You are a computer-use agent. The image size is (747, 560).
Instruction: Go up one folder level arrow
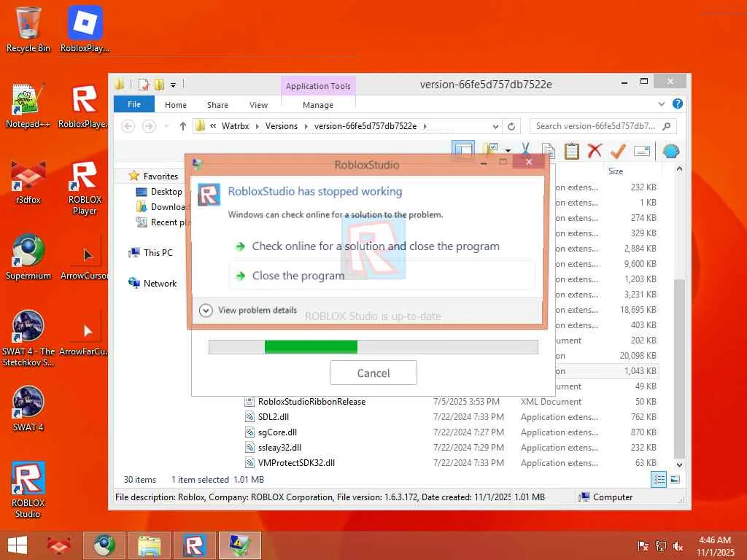click(183, 126)
